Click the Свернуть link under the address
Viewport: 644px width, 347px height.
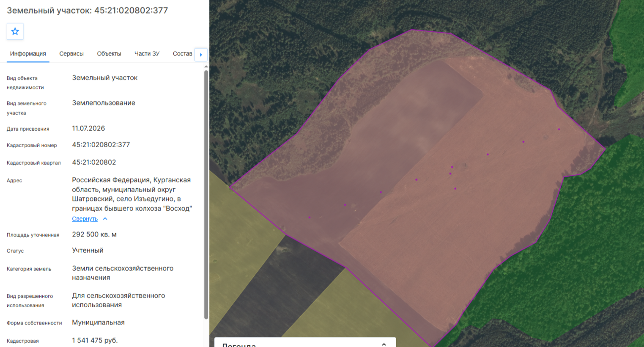pyautogui.click(x=85, y=219)
